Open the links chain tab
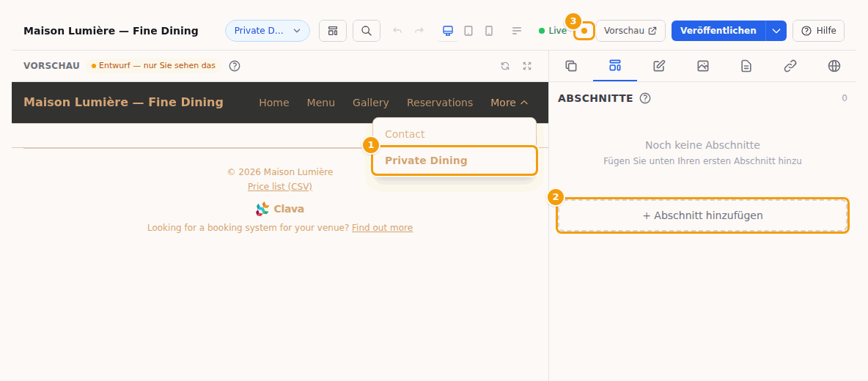 pos(790,67)
